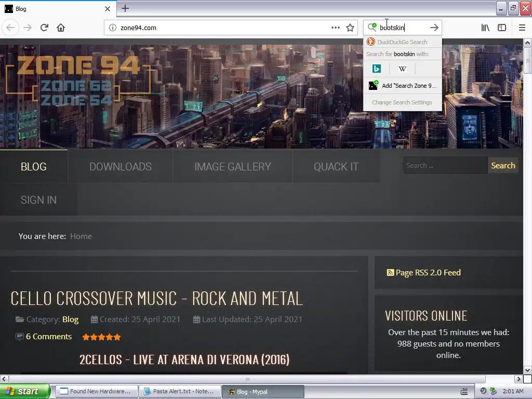Click the vertical scrollbar down arrow

point(527,370)
